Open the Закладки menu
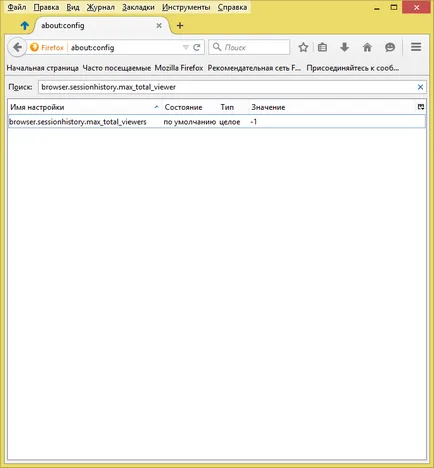Viewport: 434px width, 468px height. [x=138, y=7]
